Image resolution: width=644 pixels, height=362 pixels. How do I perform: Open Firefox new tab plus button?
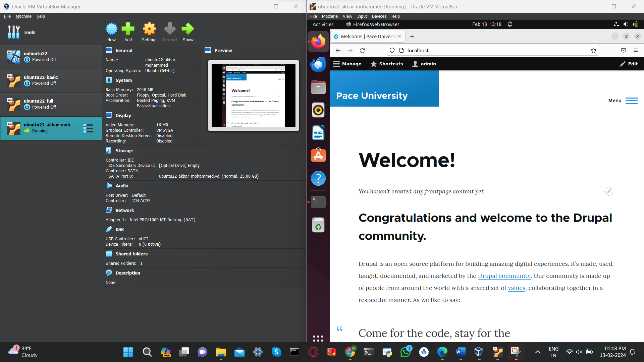point(412,36)
